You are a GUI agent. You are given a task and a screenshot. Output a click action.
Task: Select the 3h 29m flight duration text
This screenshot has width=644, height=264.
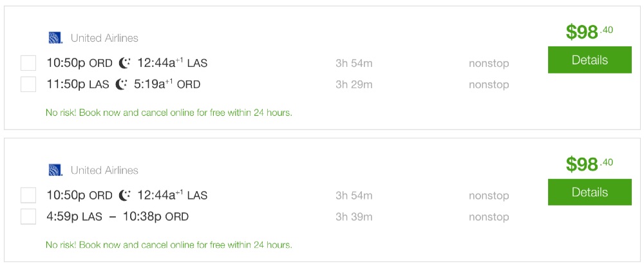[354, 84]
